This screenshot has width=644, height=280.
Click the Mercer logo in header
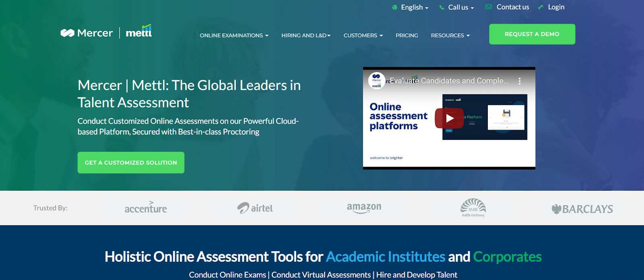click(x=87, y=33)
